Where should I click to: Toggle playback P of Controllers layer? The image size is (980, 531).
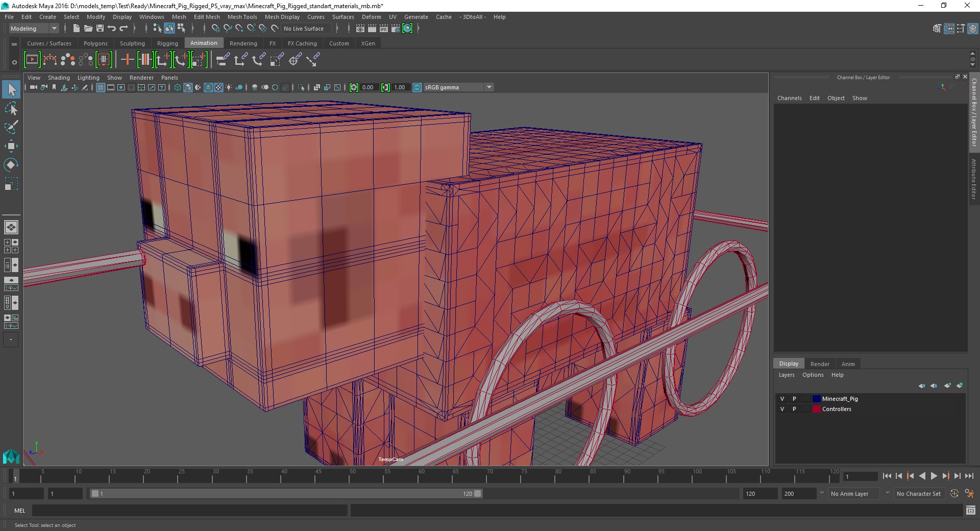tap(794, 409)
